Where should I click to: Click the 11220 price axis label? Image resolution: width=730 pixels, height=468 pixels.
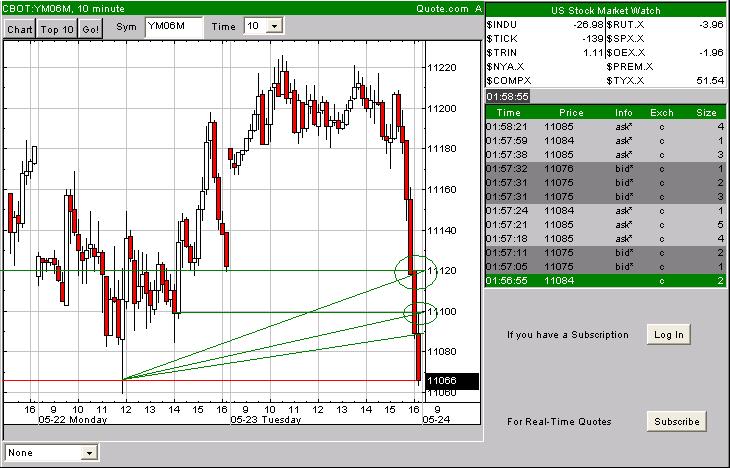(442, 68)
